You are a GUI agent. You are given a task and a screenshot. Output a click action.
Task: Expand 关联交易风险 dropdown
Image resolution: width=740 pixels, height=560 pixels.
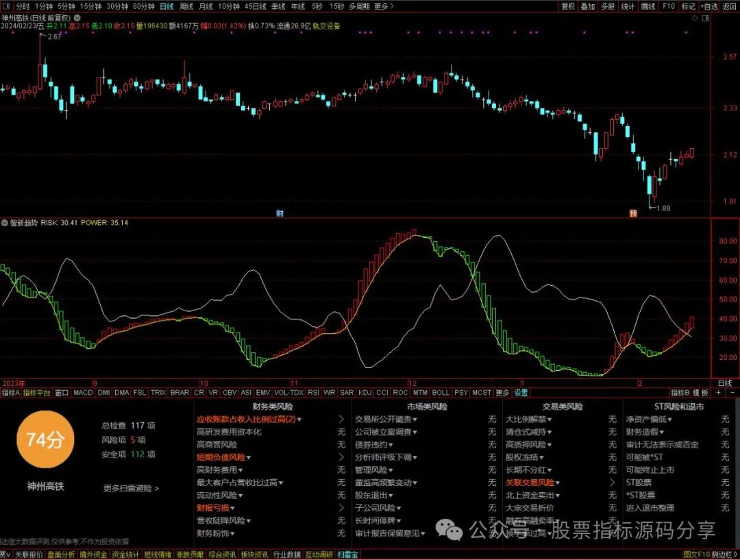coord(557,483)
